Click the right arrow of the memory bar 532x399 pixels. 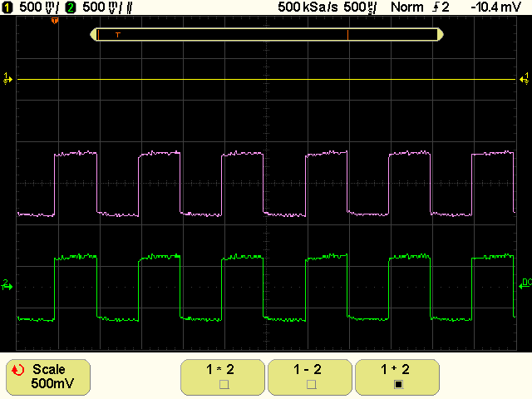(441, 35)
